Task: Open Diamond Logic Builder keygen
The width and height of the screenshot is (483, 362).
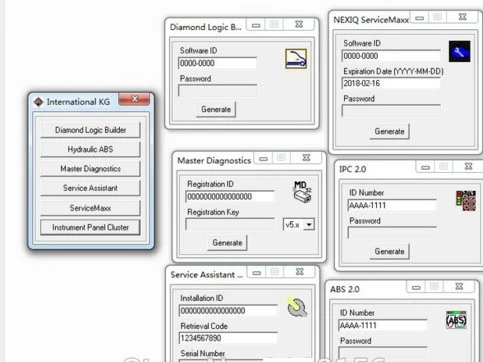Action: [x=90, y=130]
